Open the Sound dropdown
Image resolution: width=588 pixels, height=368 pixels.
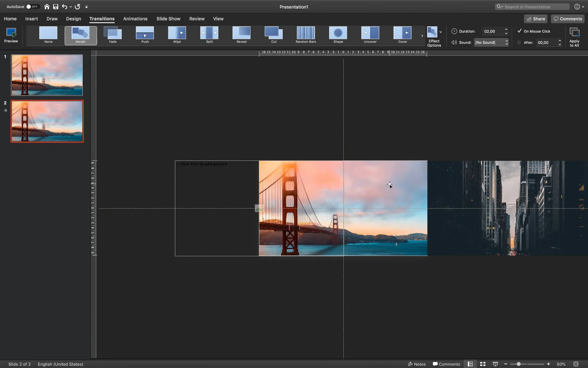[x=491, y=42]
